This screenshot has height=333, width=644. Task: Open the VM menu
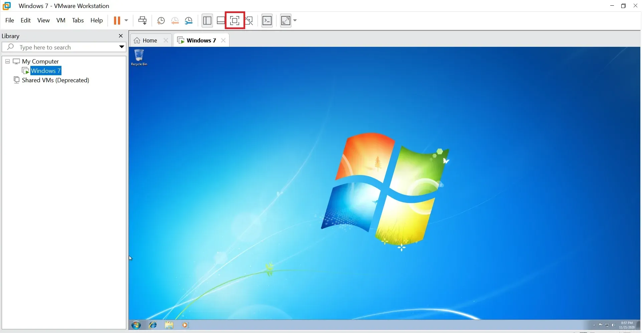pyautogui.click(x=61, y=20)
